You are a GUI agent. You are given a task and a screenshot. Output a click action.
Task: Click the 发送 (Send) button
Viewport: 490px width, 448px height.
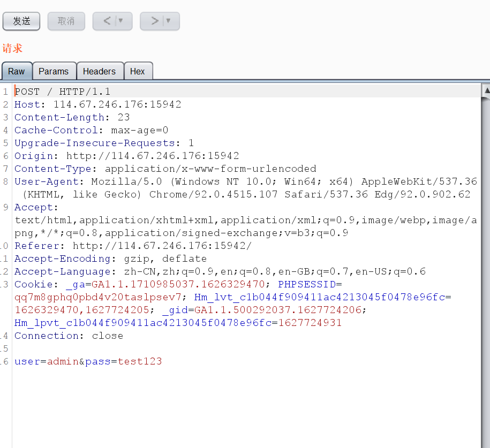tap(21, 21)
